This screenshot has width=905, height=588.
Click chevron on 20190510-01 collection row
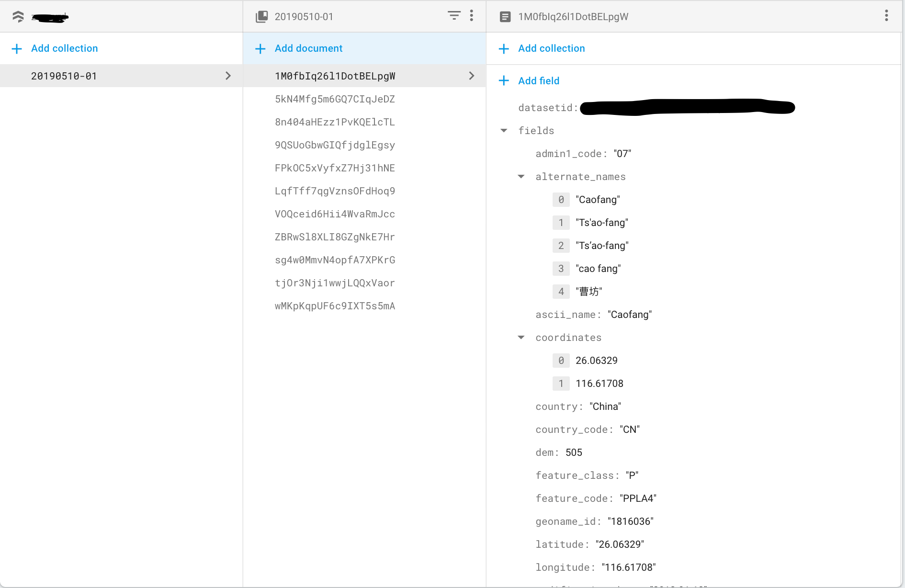[228, 76]
